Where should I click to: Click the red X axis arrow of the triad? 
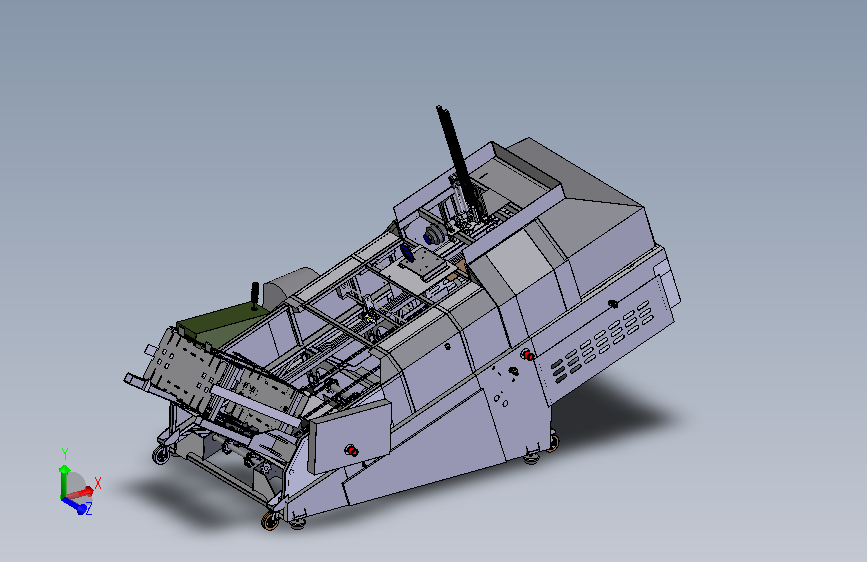coord(81,492)
